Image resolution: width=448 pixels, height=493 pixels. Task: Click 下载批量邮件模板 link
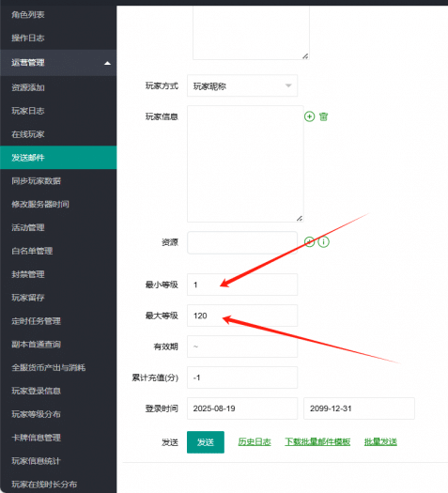pyautogui.click(x=317, y=442)
